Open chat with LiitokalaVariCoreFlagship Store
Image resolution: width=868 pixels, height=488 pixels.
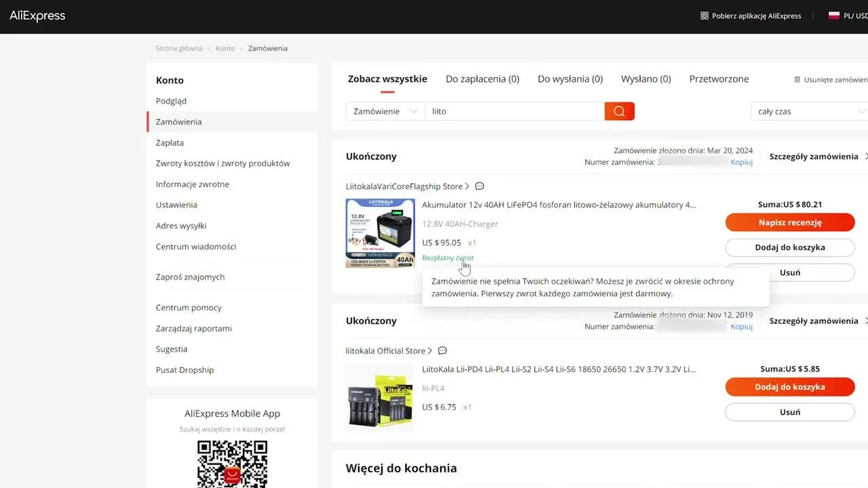[479, 186]
